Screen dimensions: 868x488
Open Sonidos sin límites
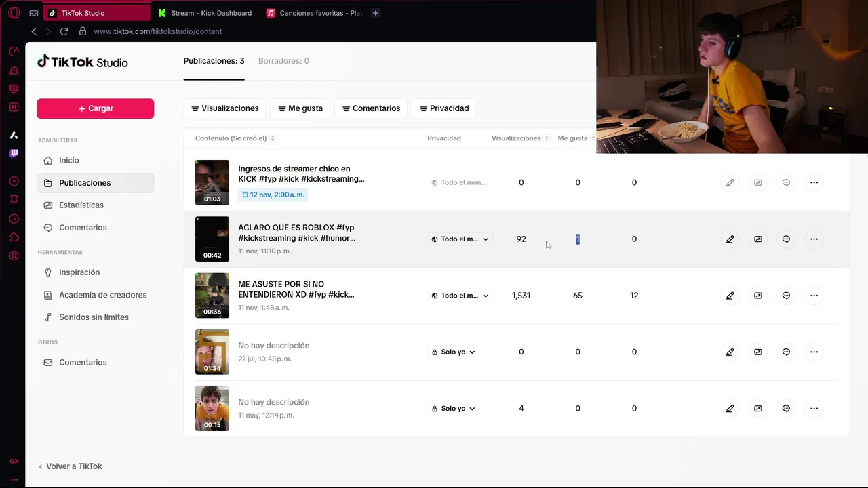point(95,317)
